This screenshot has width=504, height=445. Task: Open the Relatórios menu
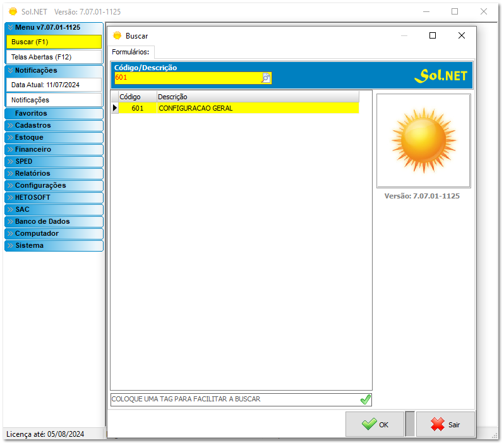pos(53,174)
